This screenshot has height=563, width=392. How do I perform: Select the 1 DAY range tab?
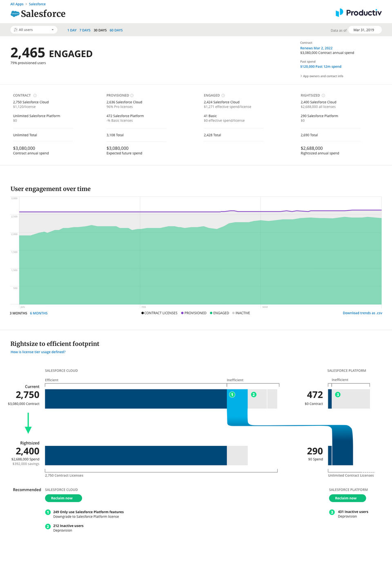(72, 30)
